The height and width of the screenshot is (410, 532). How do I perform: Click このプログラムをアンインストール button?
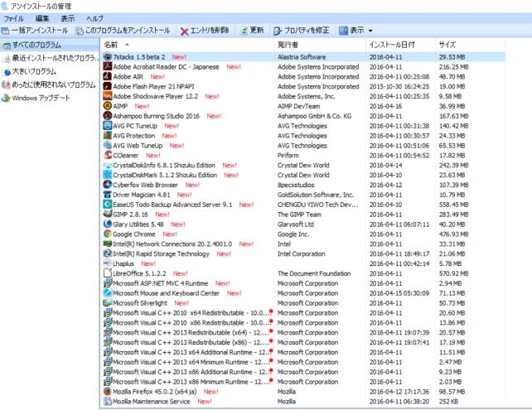123,31
